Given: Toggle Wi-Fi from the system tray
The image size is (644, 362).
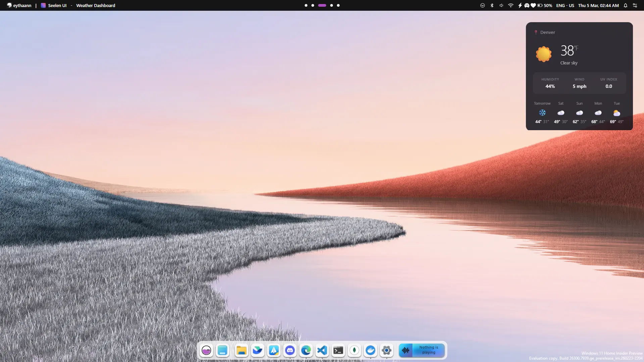Looking at the screenshot, I should click(x=510, y=5).
